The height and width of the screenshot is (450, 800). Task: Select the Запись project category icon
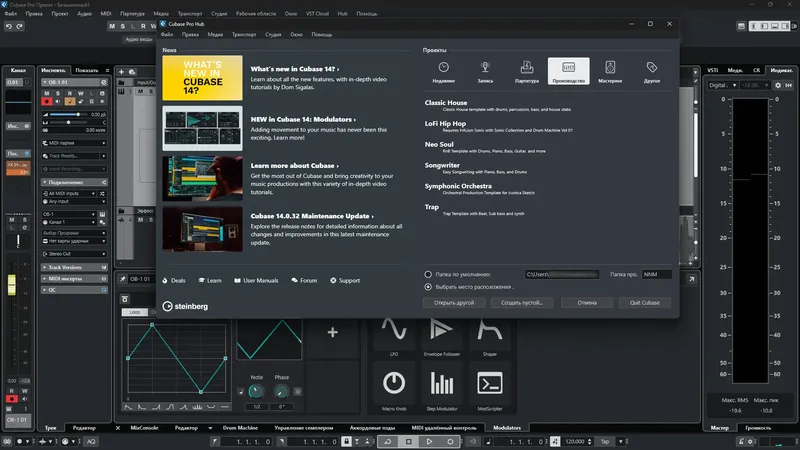485,71
